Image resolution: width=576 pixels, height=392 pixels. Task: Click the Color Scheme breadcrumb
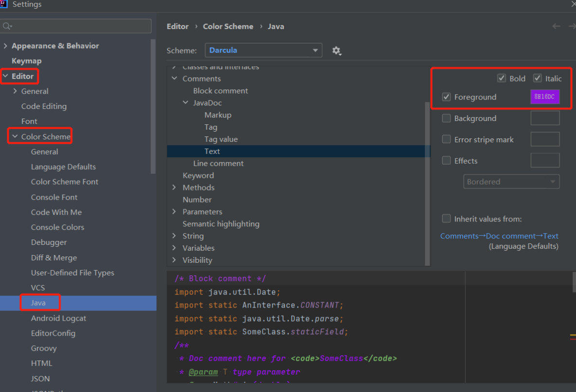point(228,26)
